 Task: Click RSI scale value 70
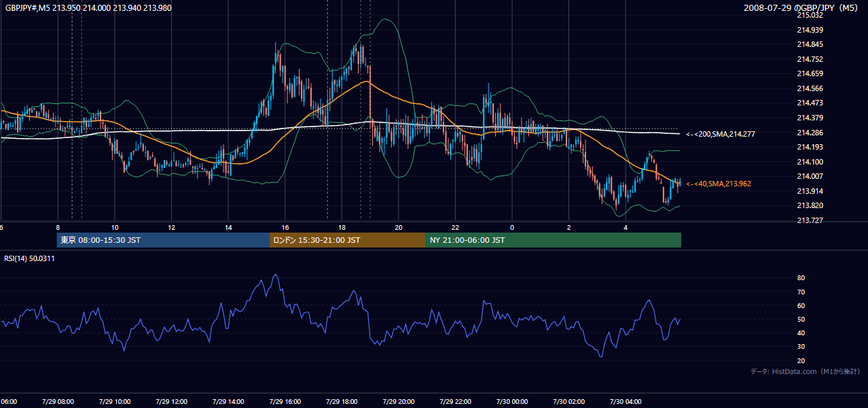(x=801, y=292)
